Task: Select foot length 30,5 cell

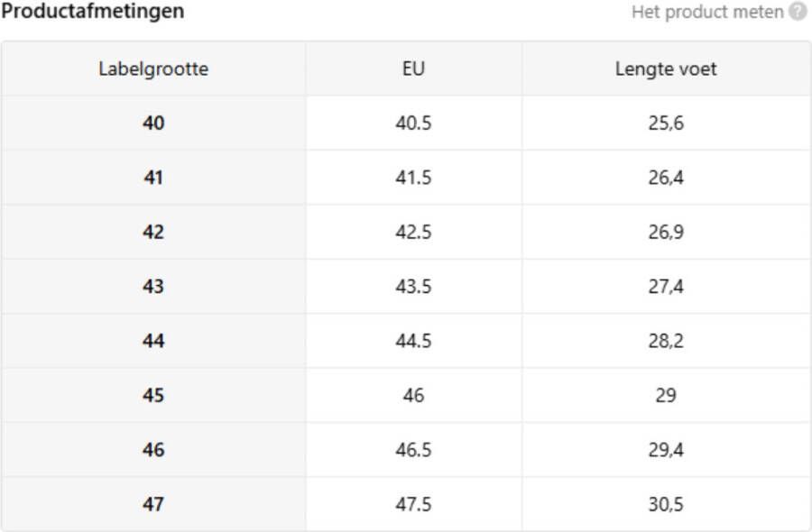Action: pyautogui.click(x=666, y=504)
